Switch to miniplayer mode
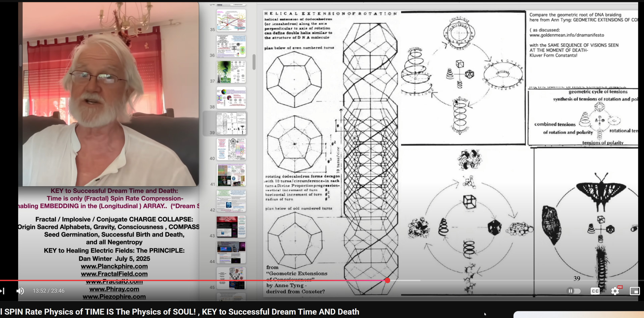This screenshot has width=644, height=318. coord(635,291)
